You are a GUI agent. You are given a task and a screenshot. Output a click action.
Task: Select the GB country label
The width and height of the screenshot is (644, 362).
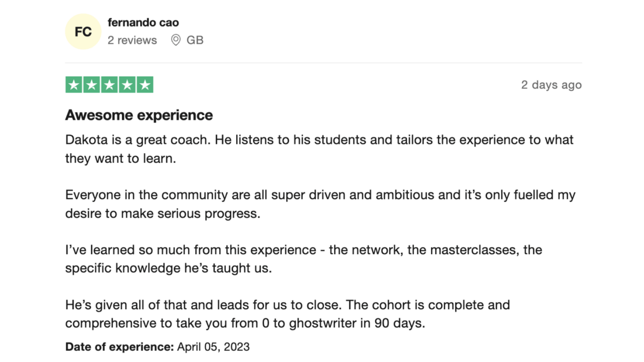[x=195, y=40]
